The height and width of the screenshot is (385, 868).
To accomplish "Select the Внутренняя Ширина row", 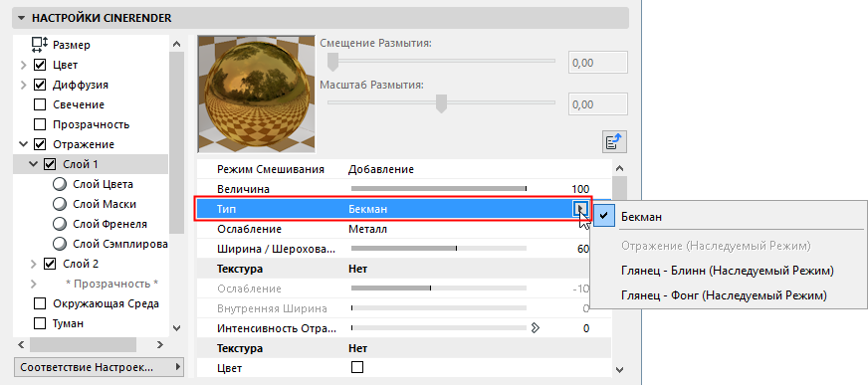I will pyautogui.click(x=404, y=308).
